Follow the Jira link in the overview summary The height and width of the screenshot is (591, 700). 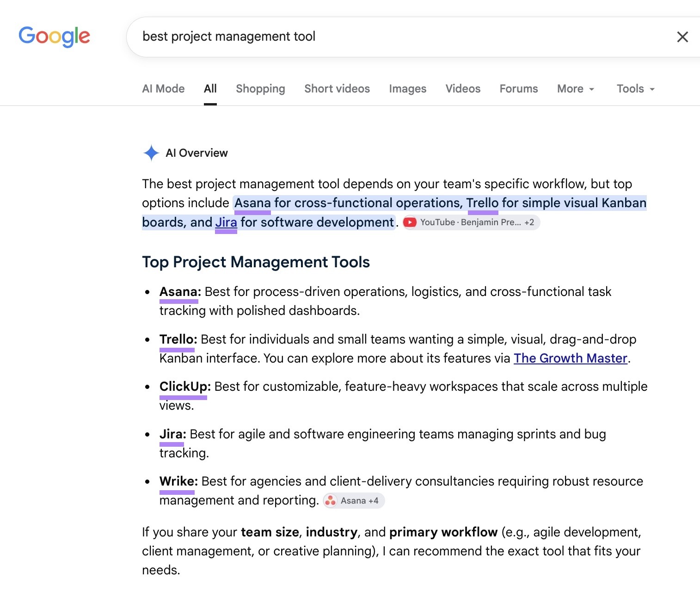[226, 222]
